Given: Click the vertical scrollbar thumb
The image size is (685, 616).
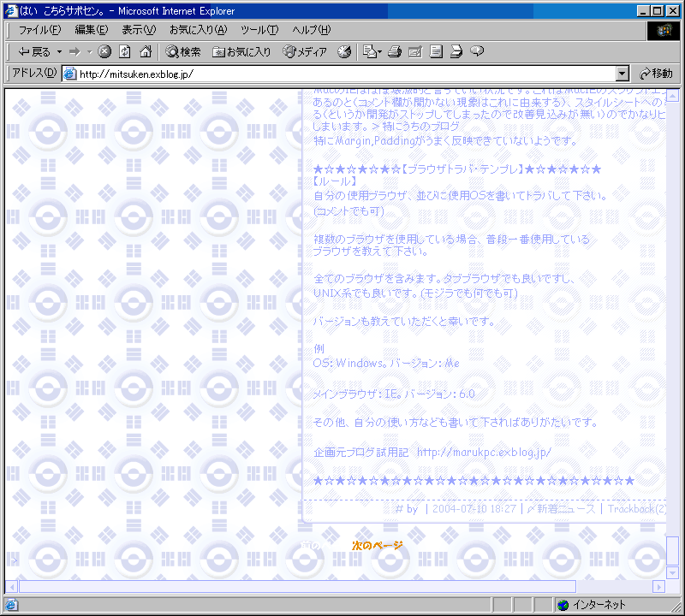Looking at the screenshot, I should (672, 550).
